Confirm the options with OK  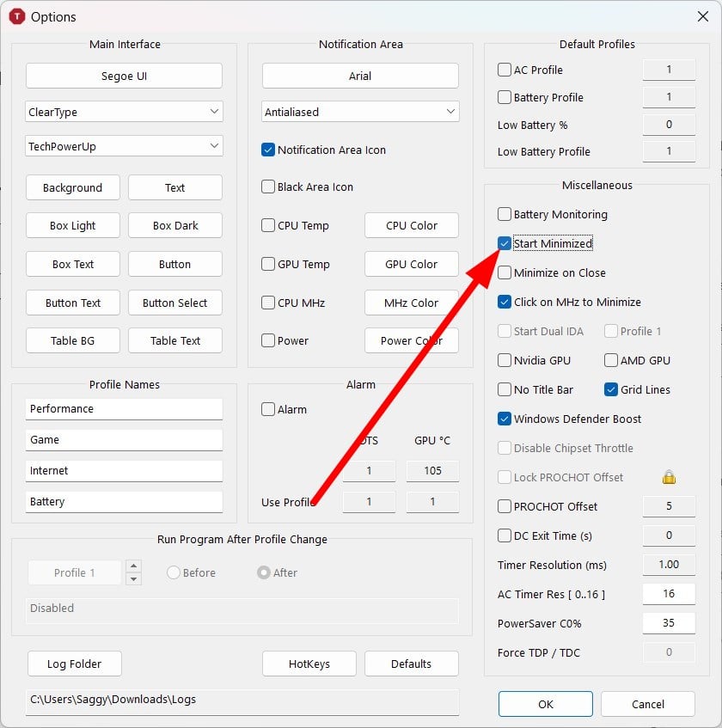[x=545, y=703]
